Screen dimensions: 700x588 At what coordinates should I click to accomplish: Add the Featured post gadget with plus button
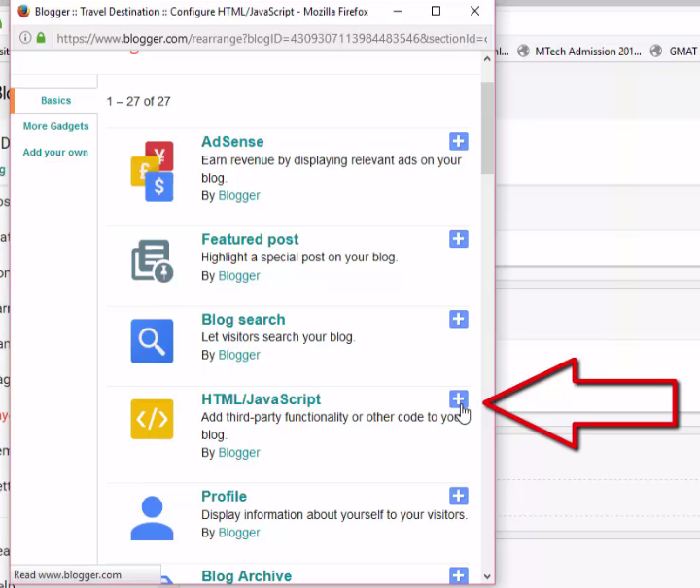[459, 239]
